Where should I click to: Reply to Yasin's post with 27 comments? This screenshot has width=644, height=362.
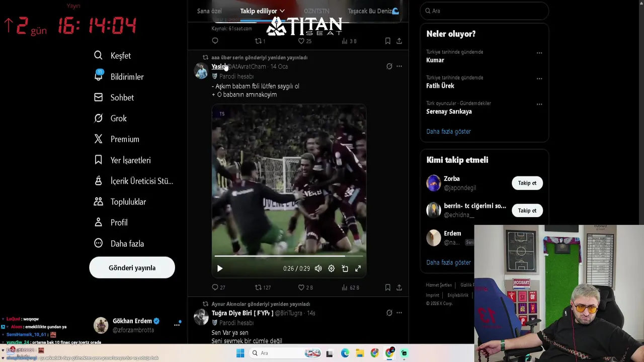[x=218, y=288]
